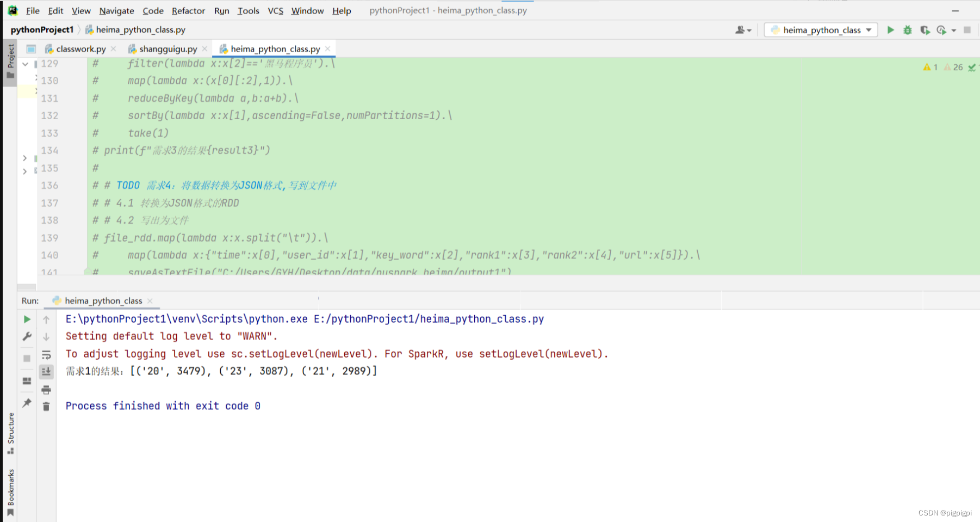Collapse the project tree node chevron at line 129
980x522 pixels.
(x=25, y=64)
